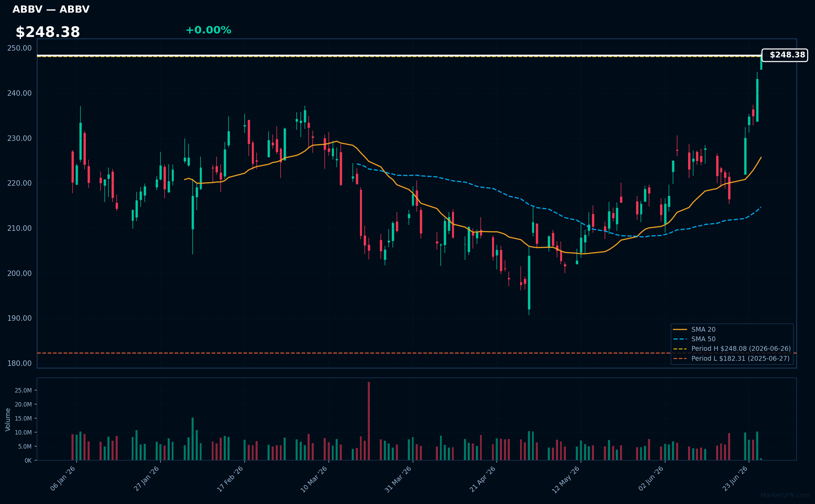Click the 15.0M volume axis label
Screen dimensions: 815x504
click(x=23, y=418)
